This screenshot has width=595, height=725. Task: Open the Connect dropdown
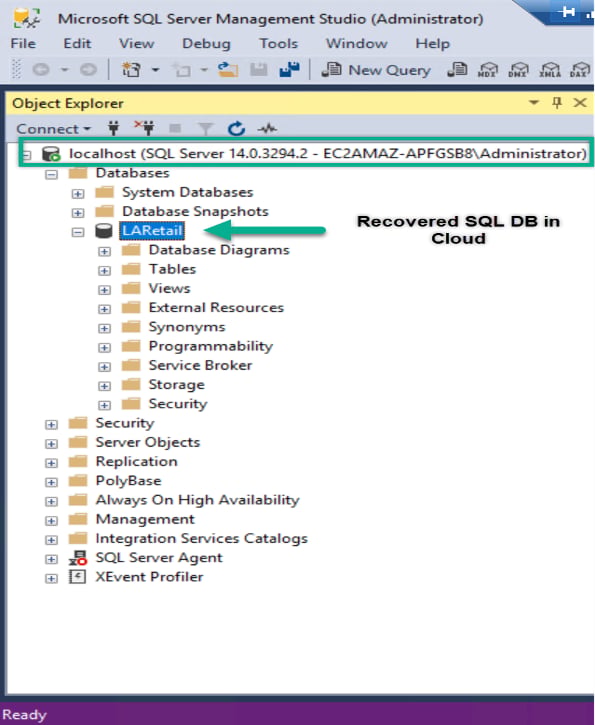tap(53, 129)
